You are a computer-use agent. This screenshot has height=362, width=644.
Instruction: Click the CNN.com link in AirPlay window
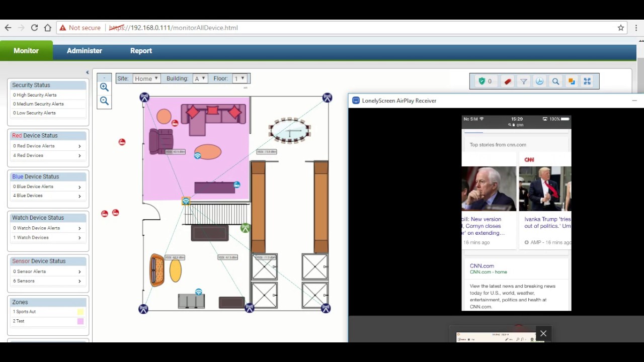[482, 266]
